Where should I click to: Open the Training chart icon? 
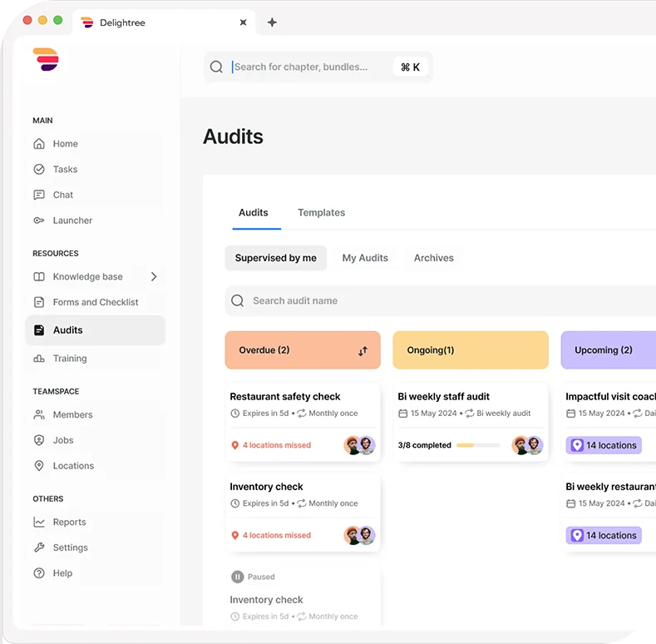pyautogui.click(x=39, y=359)
